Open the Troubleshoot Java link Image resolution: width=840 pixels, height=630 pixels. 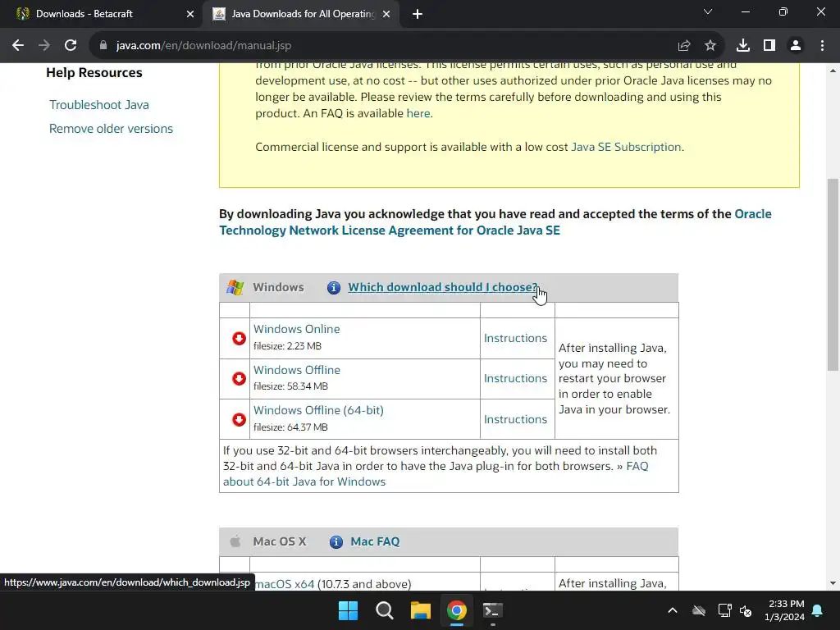click(x=99, y=105)
